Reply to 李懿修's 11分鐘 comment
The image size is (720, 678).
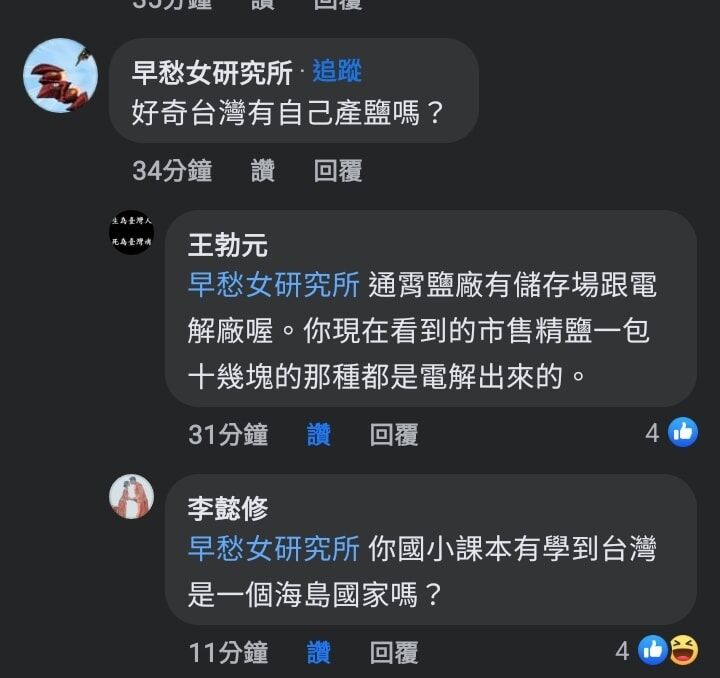tap(394, 652)
